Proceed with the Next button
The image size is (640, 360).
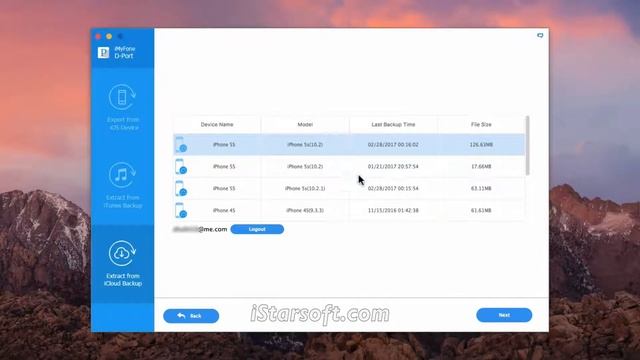point(504,315)
